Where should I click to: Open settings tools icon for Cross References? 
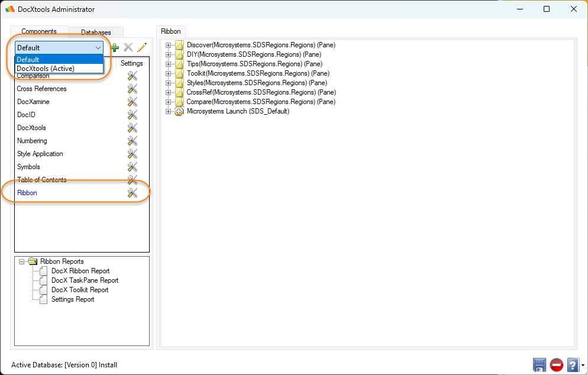[x=133, y=89]
